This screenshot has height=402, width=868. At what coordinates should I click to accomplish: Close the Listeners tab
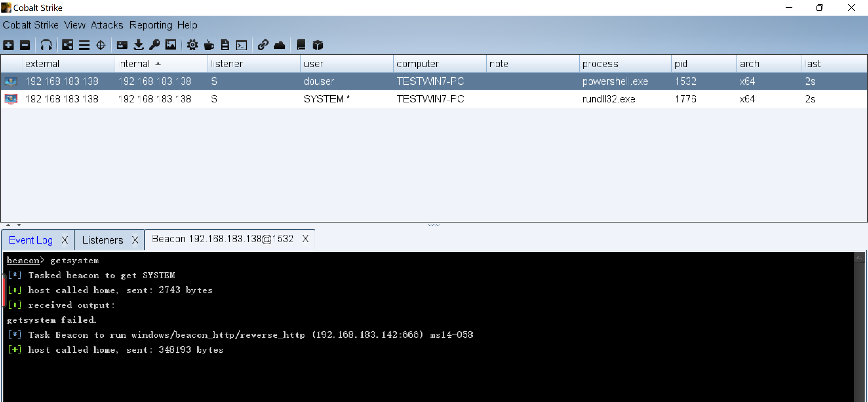coord(135,240)
